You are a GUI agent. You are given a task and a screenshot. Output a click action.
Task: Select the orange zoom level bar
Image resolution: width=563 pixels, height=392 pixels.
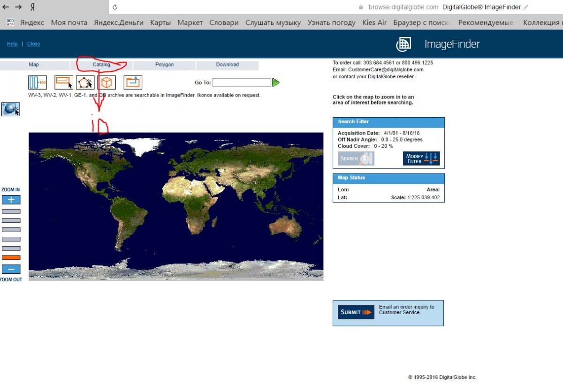[11, 257]
